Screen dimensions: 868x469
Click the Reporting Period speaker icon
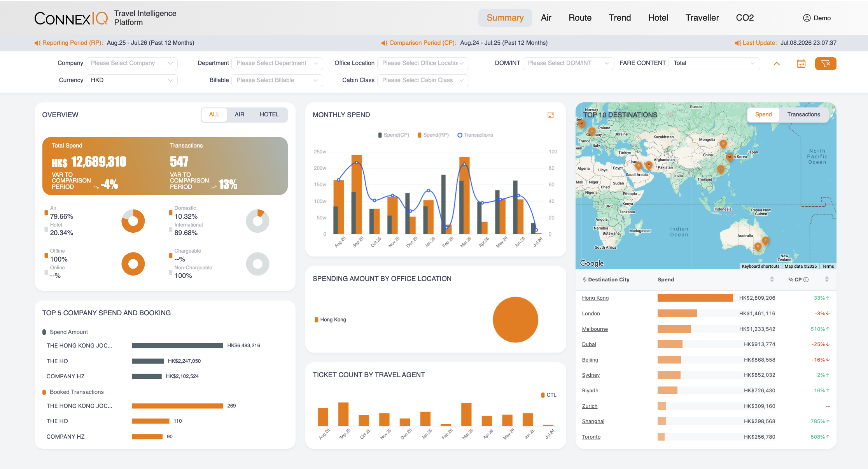(x=38, y=43)
